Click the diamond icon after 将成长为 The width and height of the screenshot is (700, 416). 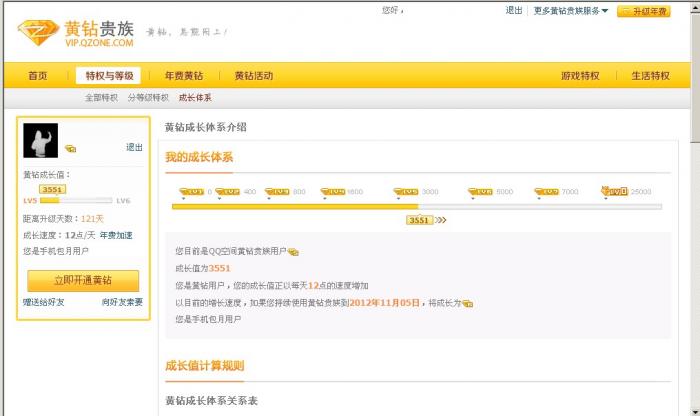[x=467, y=304]
